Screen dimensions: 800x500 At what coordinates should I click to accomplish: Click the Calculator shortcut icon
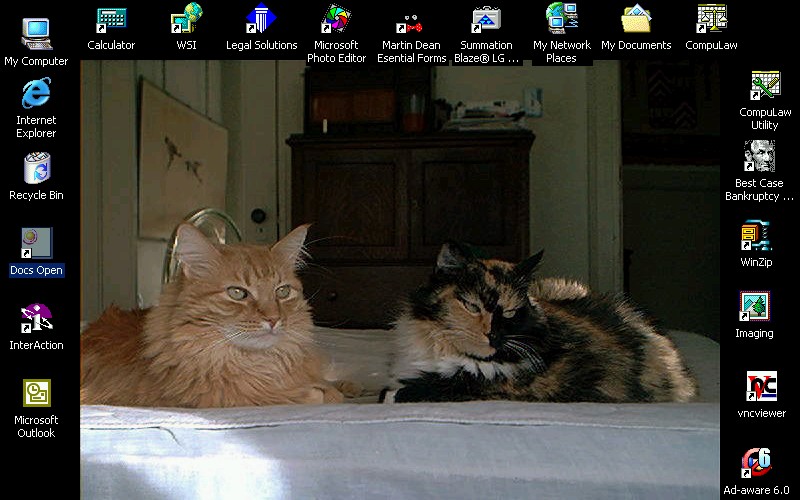click(111, 19)
